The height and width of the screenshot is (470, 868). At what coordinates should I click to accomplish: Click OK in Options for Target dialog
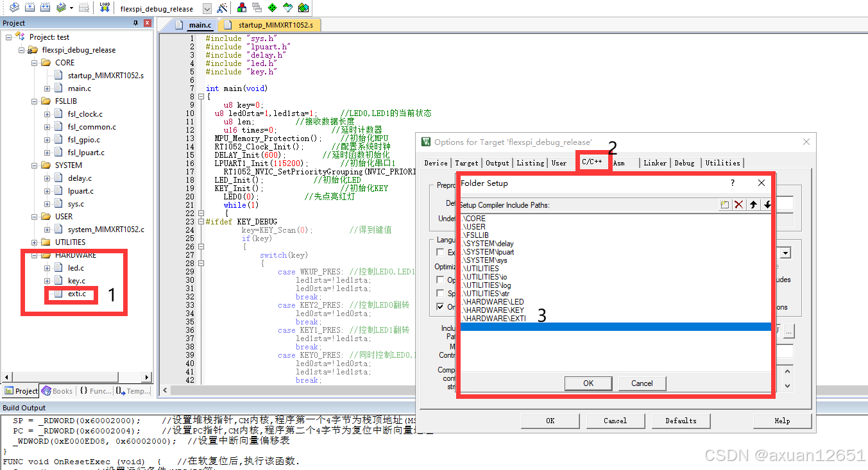click(550, 421)
